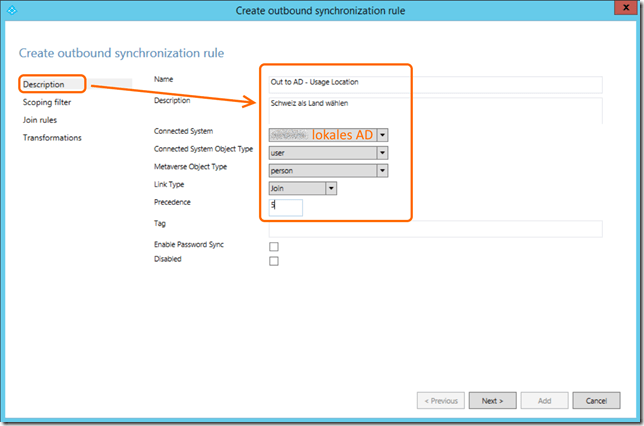The height and width of the screenshot is (426, 644).
Task: Click the Cancel button
Action: point(596,400)
